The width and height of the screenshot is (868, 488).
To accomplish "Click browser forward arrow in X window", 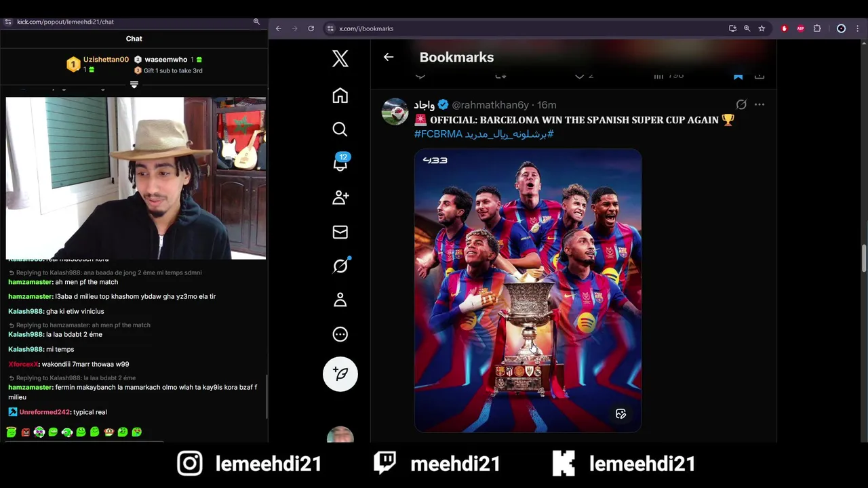I will 294,28.
